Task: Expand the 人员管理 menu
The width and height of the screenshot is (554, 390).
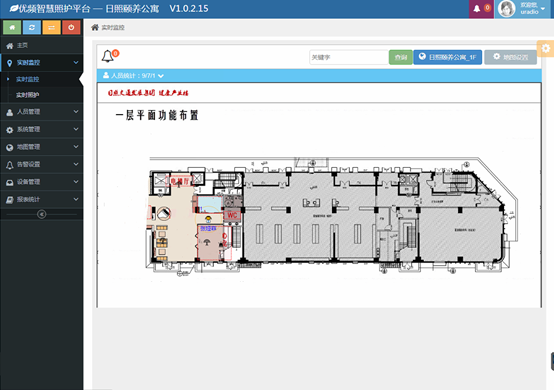Action: coord(42,112)
